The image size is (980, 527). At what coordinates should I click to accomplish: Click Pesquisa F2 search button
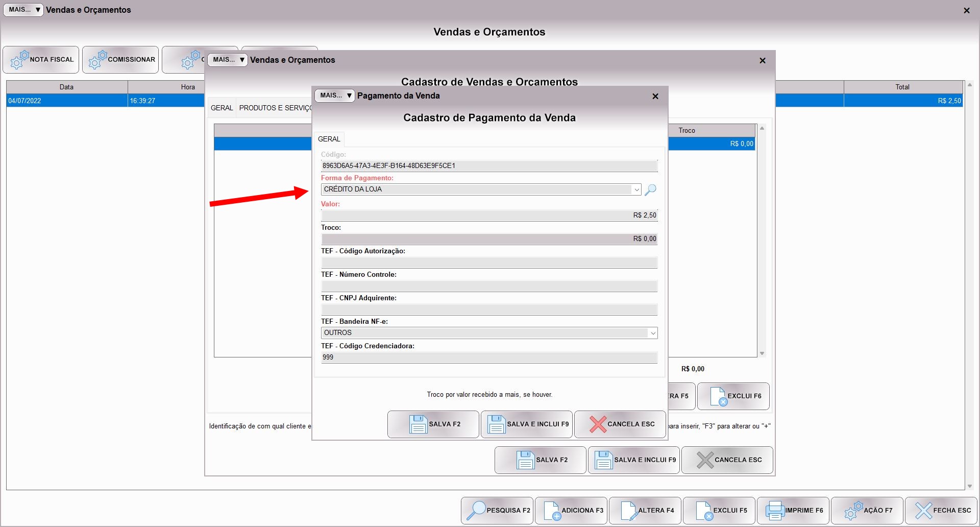coord(497,510)
